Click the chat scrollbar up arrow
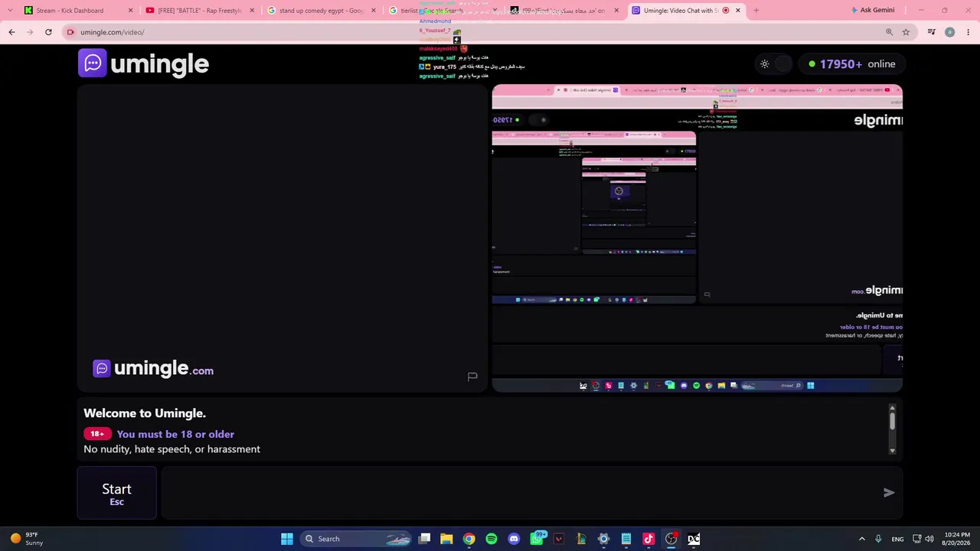The image size is (980, 551). tap(892, 408)
